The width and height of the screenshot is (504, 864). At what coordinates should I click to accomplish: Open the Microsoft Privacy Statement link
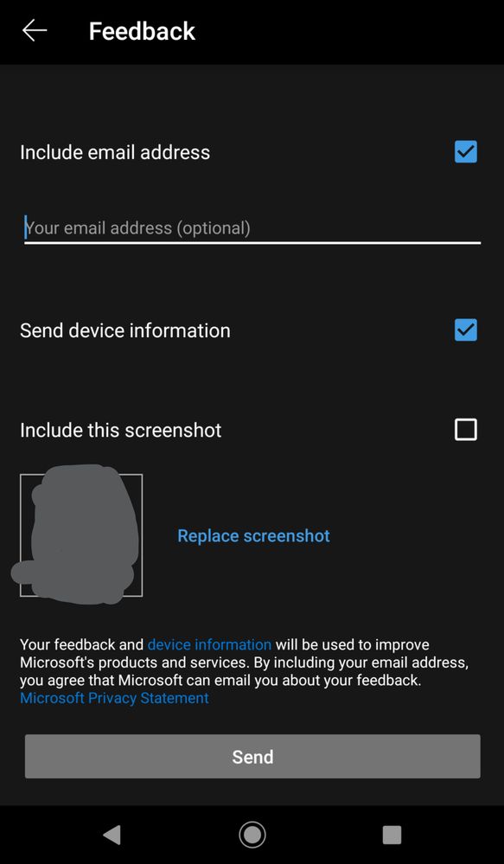point(115,698)
